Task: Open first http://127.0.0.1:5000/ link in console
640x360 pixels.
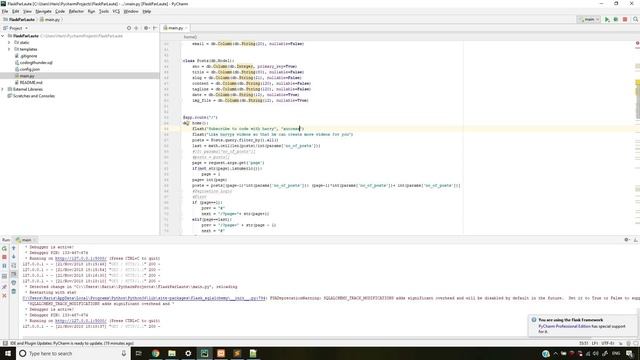Action: coord(81,259)
